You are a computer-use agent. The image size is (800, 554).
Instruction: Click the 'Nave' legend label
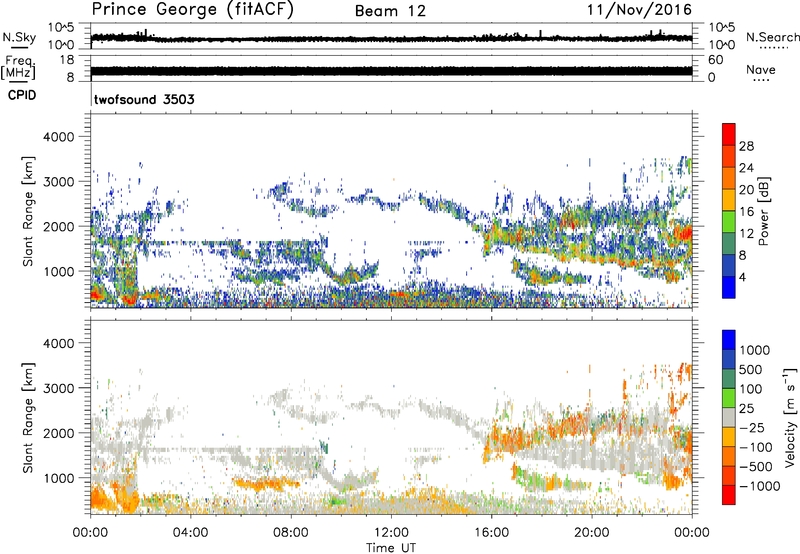[761, 69]
